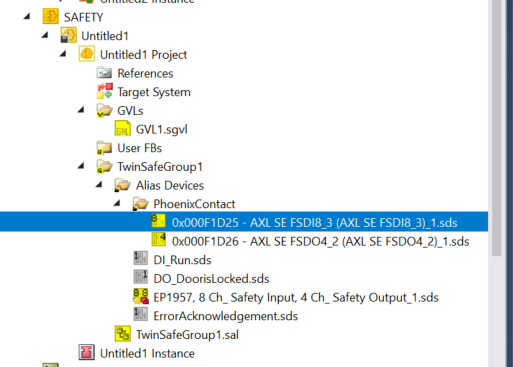Click the SAFETY node icon
This screenshot has width=513, height=367.
(x=51, y=17)
